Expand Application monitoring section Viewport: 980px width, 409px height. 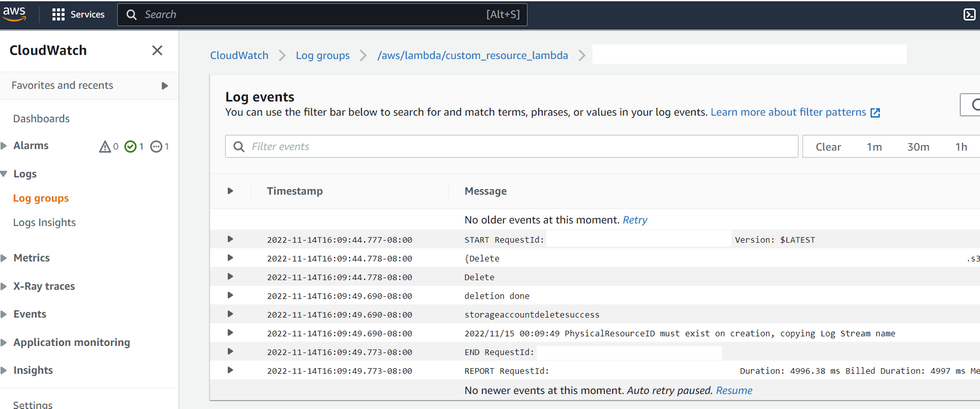click(x=4, y=342)
